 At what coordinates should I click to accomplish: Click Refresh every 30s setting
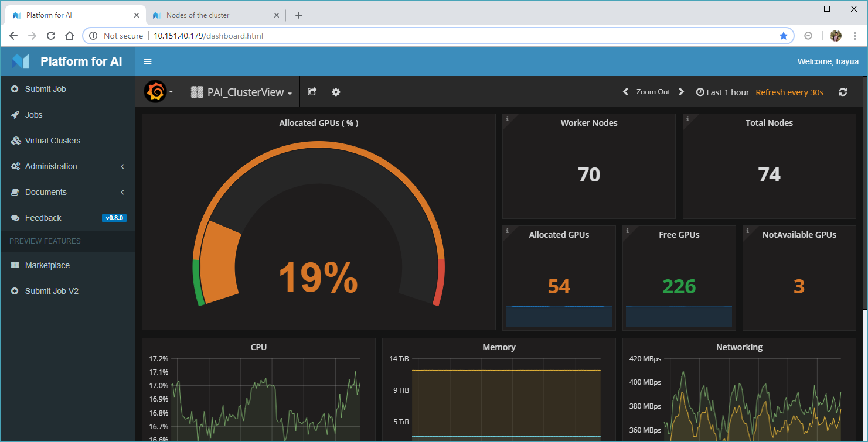pos(789,92)
